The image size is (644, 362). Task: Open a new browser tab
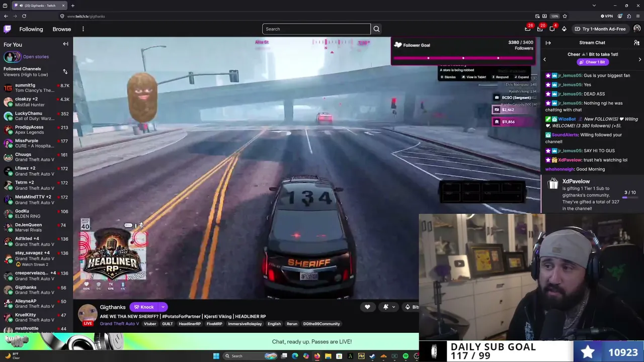tap(72, 6)
